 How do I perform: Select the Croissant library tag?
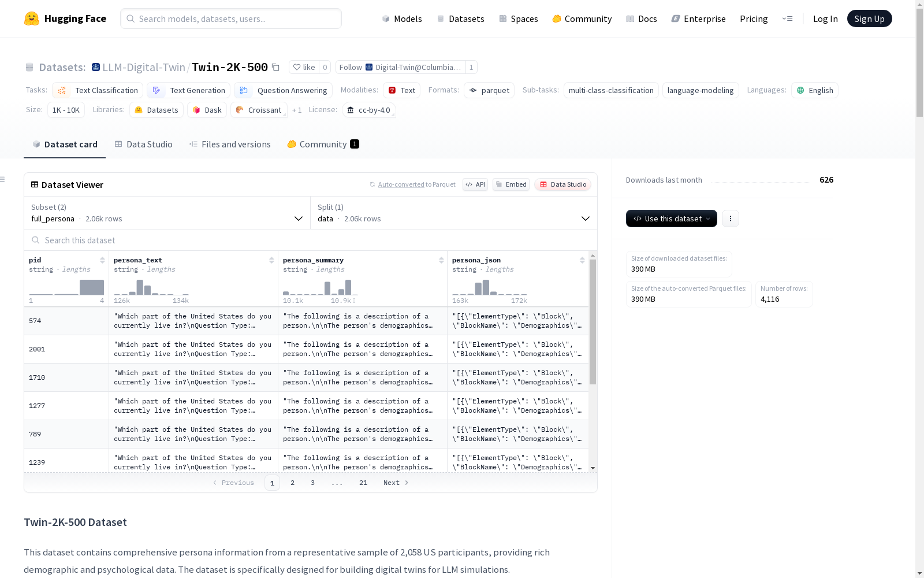259,110
